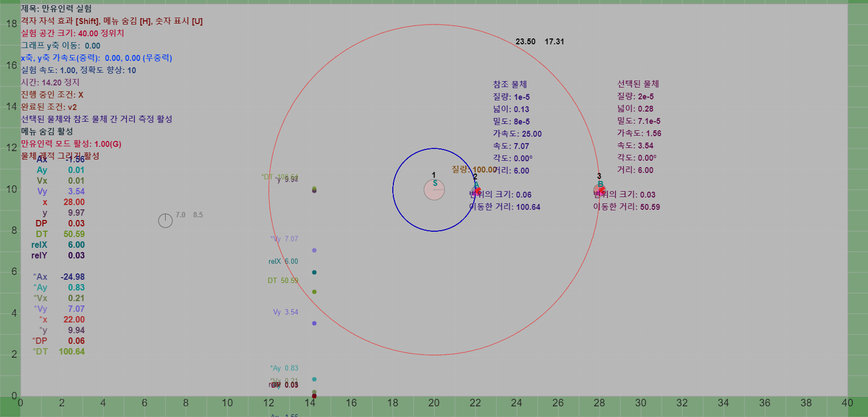Click the pink central body labeled S
Viewport: 868px width, 417px height.
point(434,190)
